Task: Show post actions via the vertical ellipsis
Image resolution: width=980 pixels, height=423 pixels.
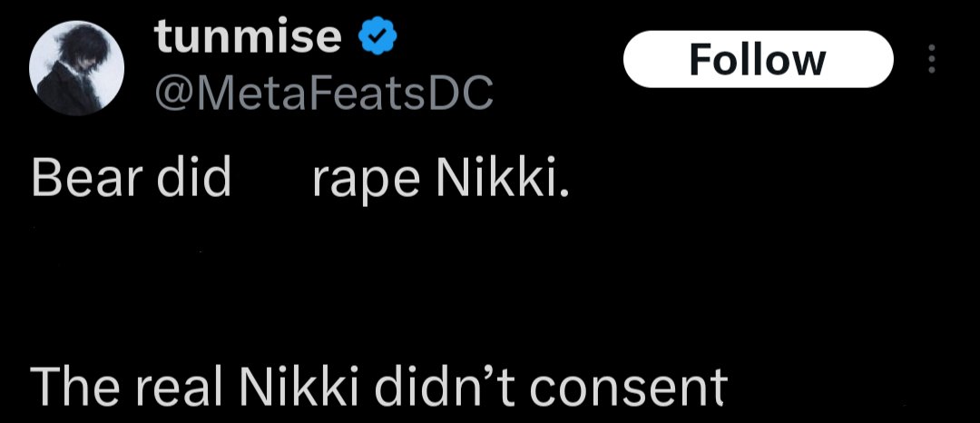Action: pyautogui.click(x=932, y=59)
